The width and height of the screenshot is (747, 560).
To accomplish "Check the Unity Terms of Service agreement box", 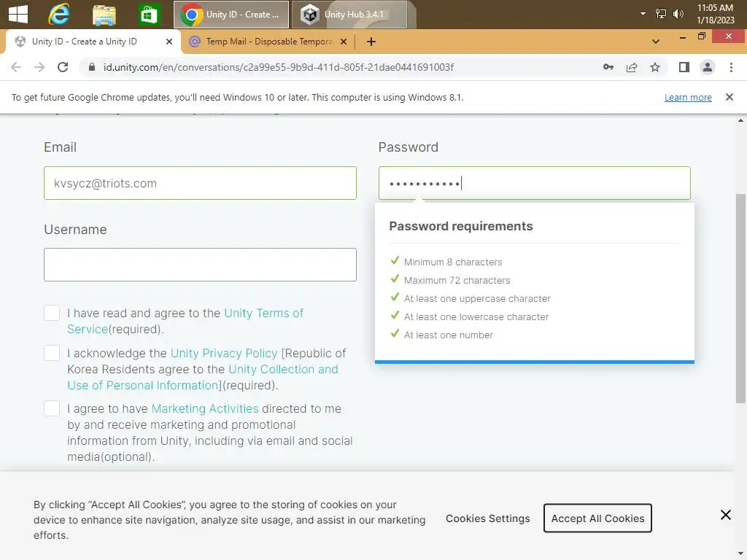I will [52, 313].
